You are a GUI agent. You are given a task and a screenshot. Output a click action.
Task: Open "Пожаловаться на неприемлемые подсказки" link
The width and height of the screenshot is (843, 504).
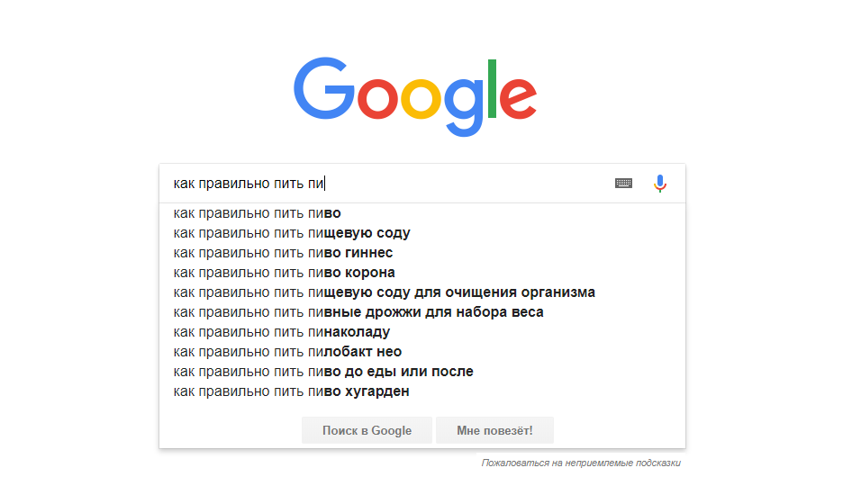(x=581, y=463)
